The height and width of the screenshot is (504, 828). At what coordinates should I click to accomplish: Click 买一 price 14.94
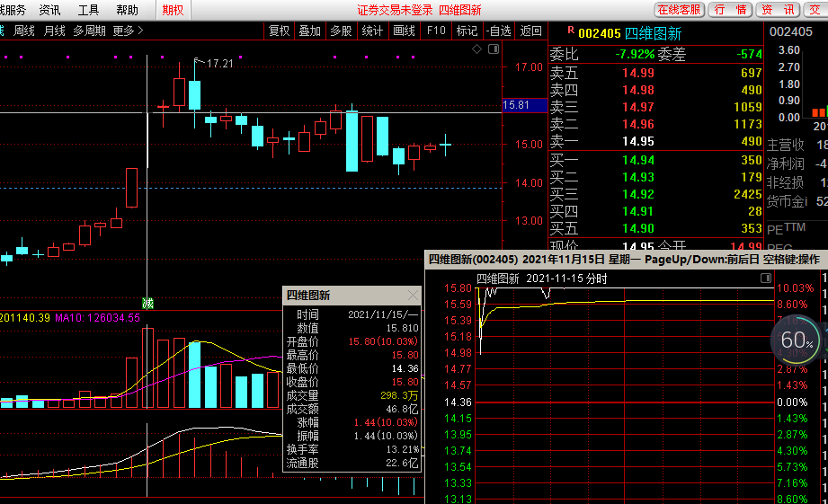638,160
